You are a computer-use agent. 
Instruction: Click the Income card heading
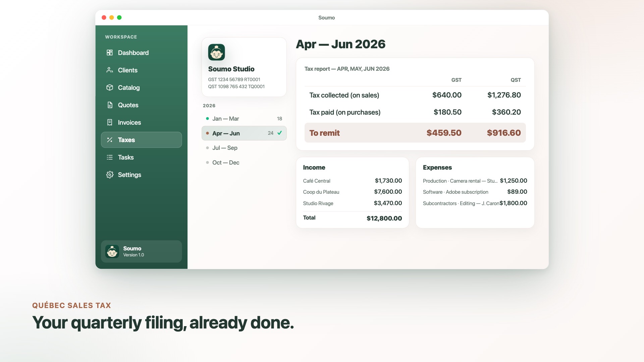(314, 168)
